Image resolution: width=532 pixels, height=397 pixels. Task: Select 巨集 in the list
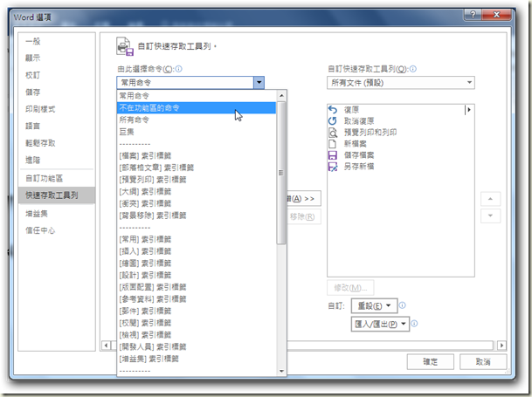tap(197, 132)
